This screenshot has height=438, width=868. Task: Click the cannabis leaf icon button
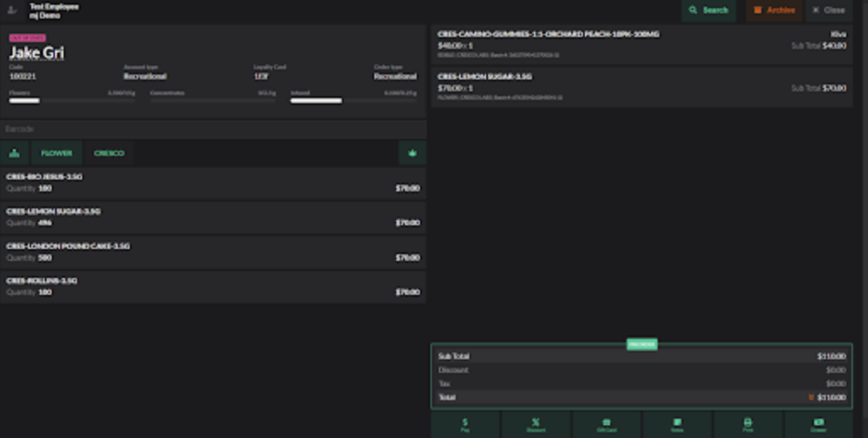point(413,153)
